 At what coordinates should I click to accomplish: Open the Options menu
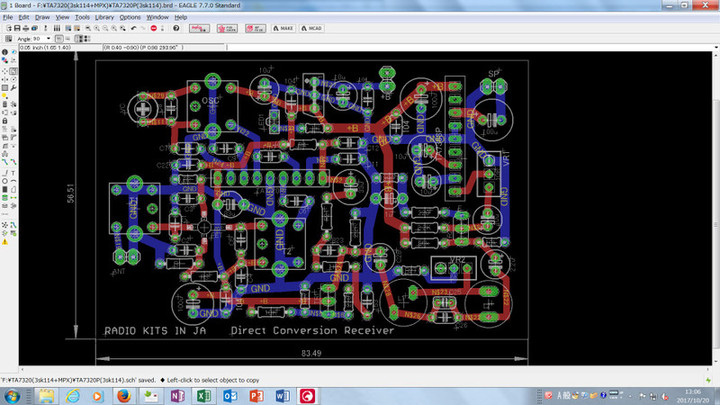(x=130, y=17)
